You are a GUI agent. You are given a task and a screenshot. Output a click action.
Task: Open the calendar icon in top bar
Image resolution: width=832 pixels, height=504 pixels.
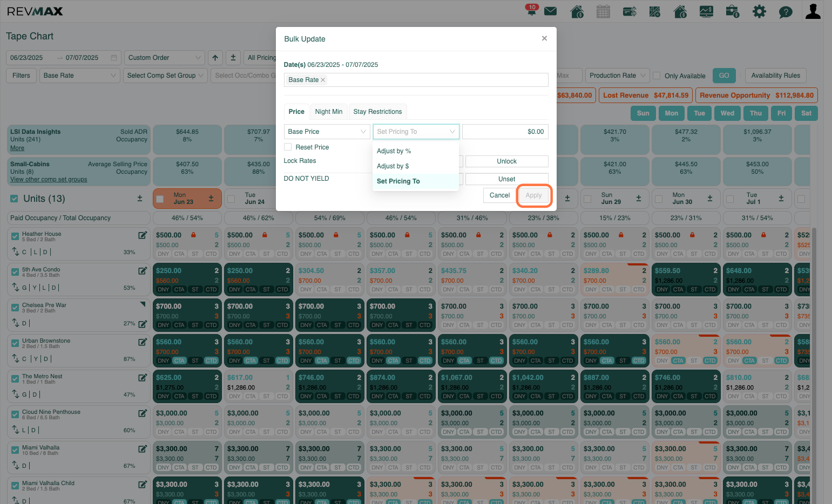pyautogui.click(x=603, y=11)
